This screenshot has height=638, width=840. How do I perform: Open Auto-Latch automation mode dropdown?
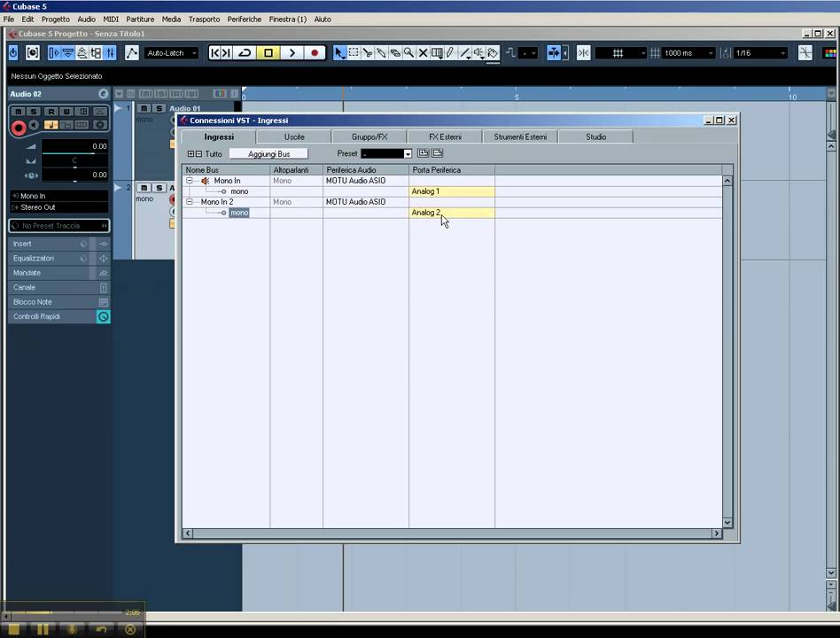click(171, 53)
